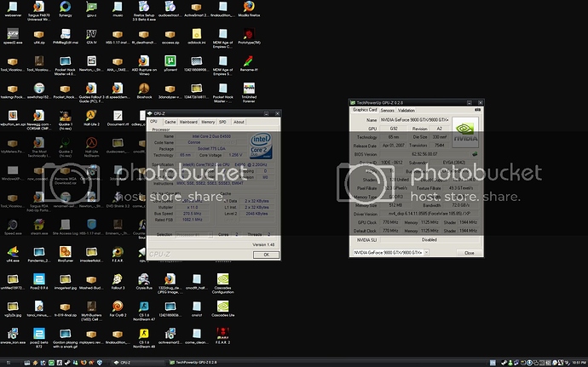The image size is (588, 367).
Task: Open the GTA IV desktop icon
Action: coord(91,37)
